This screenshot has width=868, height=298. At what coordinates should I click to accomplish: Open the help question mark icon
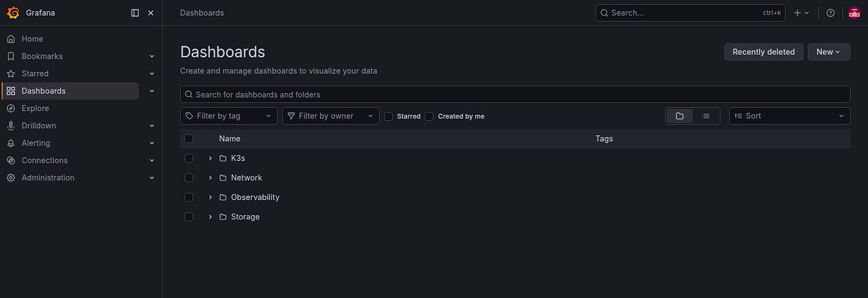tap(830, 13)
